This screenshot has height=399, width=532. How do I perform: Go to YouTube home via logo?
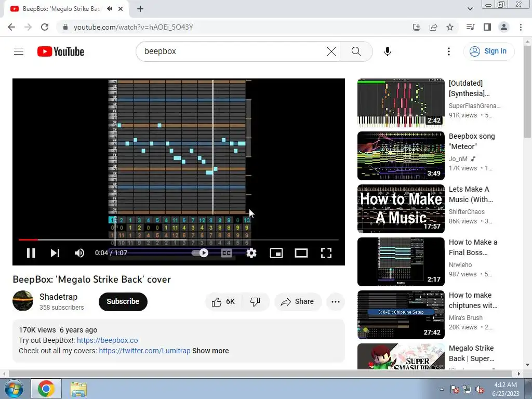tap(61, 51)
